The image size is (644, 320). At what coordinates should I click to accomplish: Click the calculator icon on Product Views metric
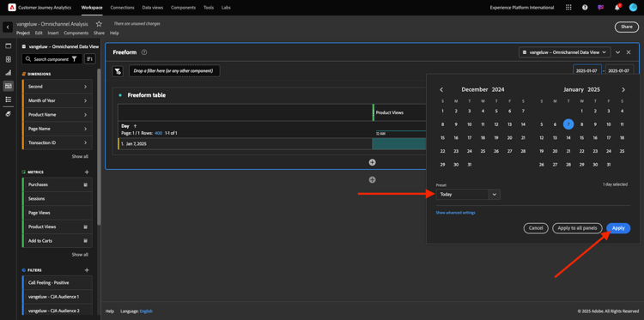(x=85, y=226)
